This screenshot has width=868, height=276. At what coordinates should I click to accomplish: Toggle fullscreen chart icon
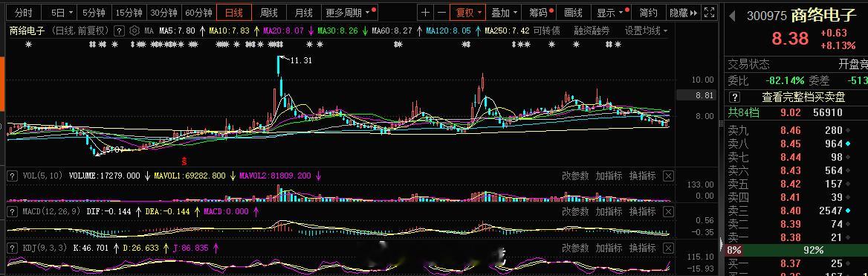tap(708, 12)
